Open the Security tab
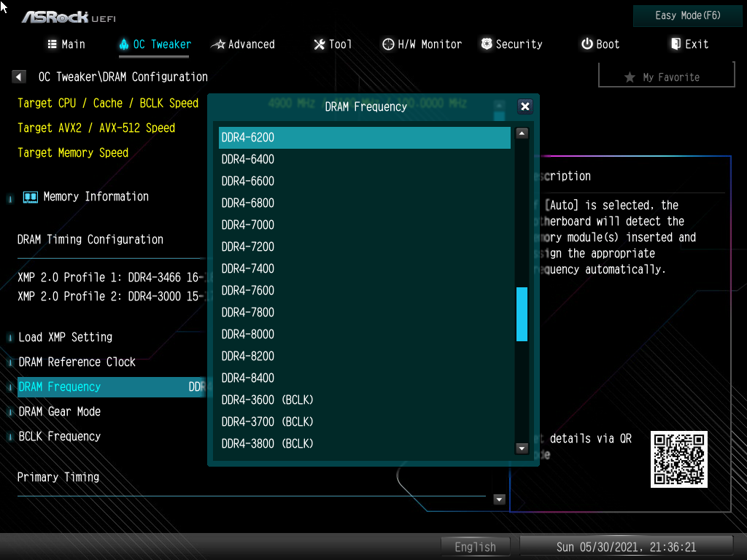Image resolution: width=747 pixels, height=560 pixels. [x=511, y=44]
